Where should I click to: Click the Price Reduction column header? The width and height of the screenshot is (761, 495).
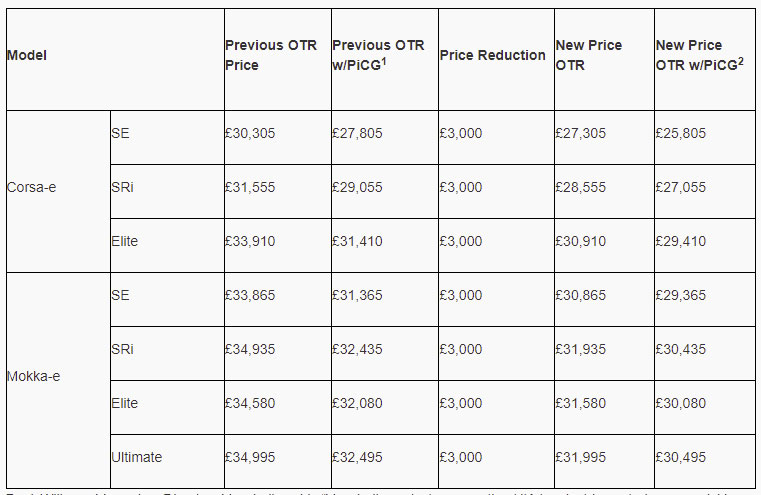(x=493, y=55)
